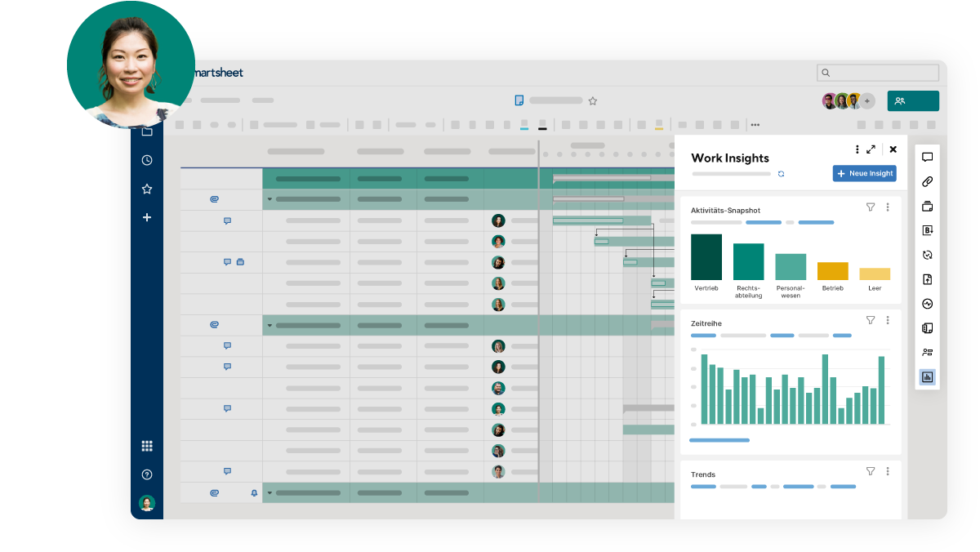980x552 pixels.
Task: Collapse the second parent row group
Action: (269, 326)
